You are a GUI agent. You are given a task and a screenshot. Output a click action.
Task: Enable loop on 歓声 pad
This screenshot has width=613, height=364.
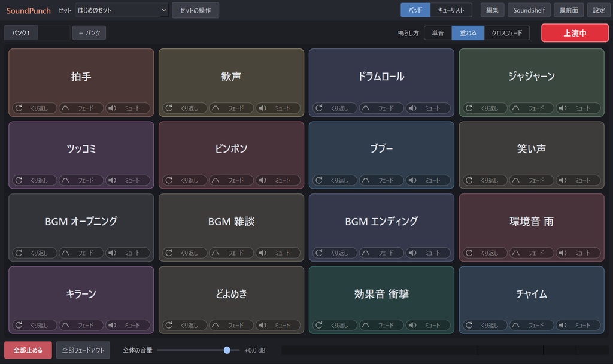pos(184,108)
